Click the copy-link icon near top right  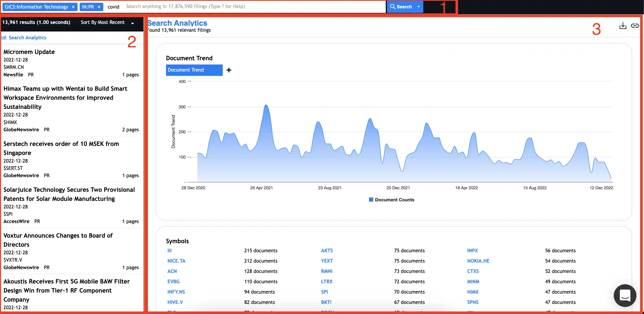635,25
